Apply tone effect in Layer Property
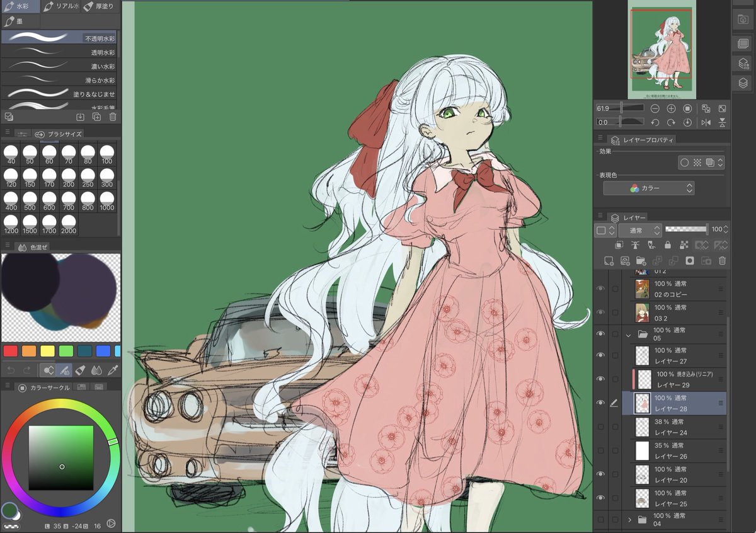This screenshot has width=756, height=533. pyautogui.click(x=697, y=163)
